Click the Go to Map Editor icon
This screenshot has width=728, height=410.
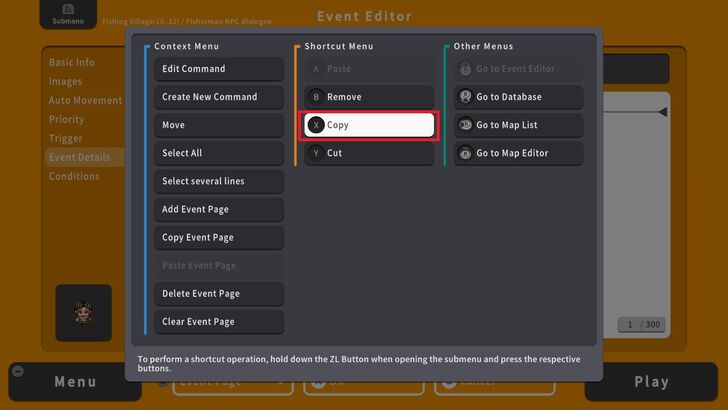465,153
